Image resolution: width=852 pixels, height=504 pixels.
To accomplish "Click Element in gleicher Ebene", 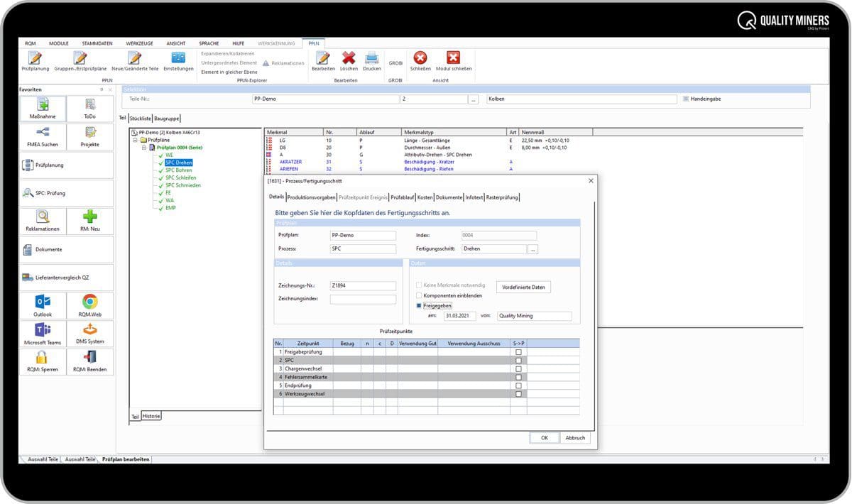I will 229,72.
